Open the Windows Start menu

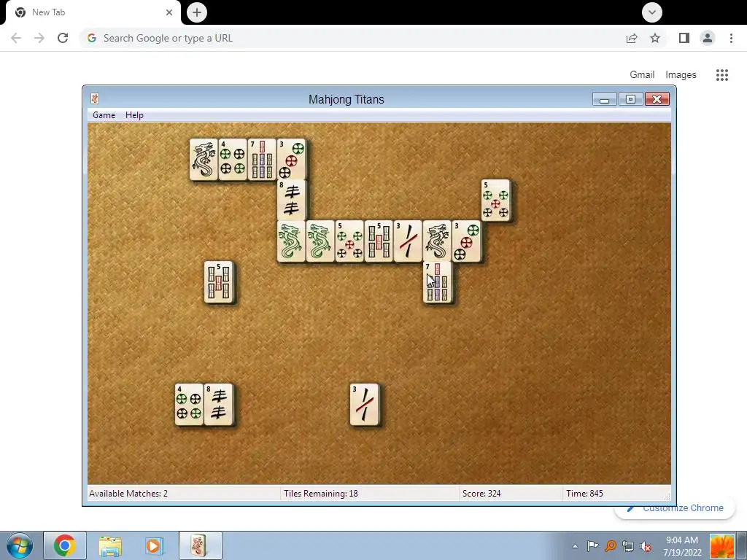pyautogui.click(x=20, y=545)
